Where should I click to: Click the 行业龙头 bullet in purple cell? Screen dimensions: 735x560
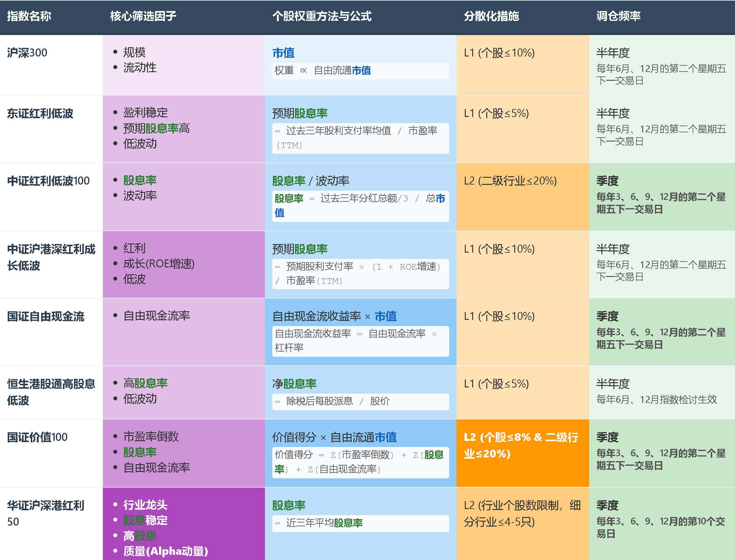pyautogui.click(x=145, y=505)
